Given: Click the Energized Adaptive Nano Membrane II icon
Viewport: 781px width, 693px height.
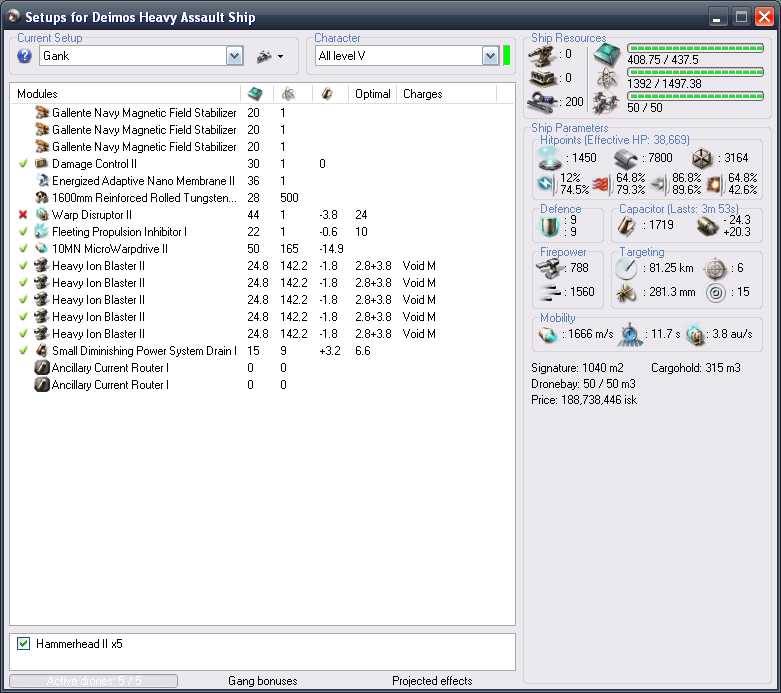Looking at the screenshot, I should point(43,180).
